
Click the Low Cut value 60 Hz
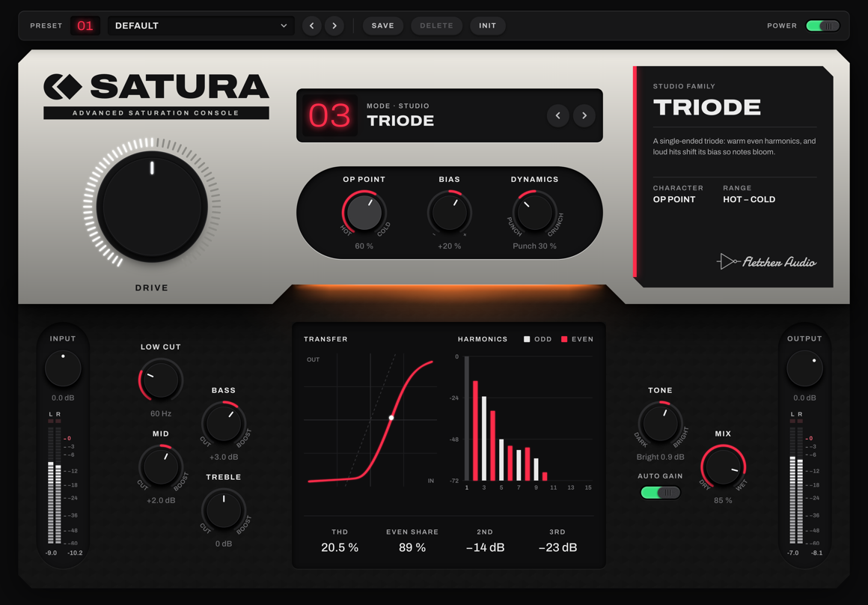161,413
